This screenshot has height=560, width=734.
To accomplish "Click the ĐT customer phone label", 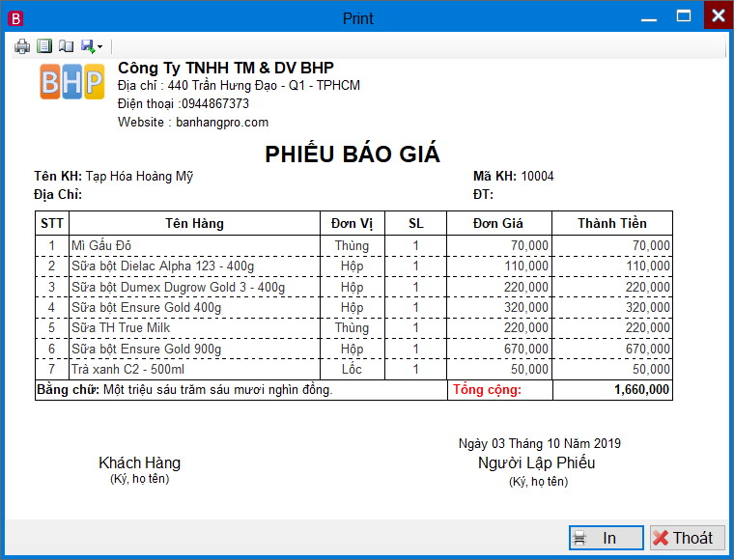I will click(x=483, y=195).
